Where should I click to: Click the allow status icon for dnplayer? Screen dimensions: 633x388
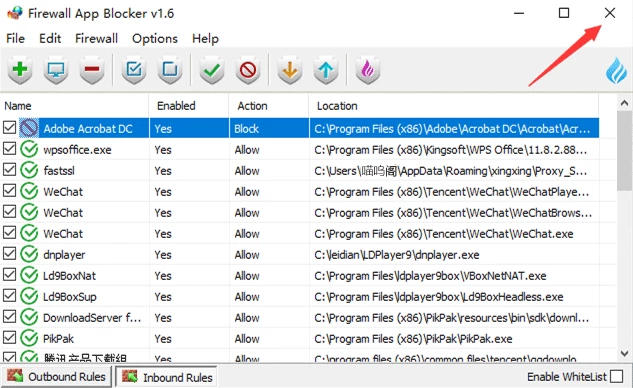click(29, 254)
